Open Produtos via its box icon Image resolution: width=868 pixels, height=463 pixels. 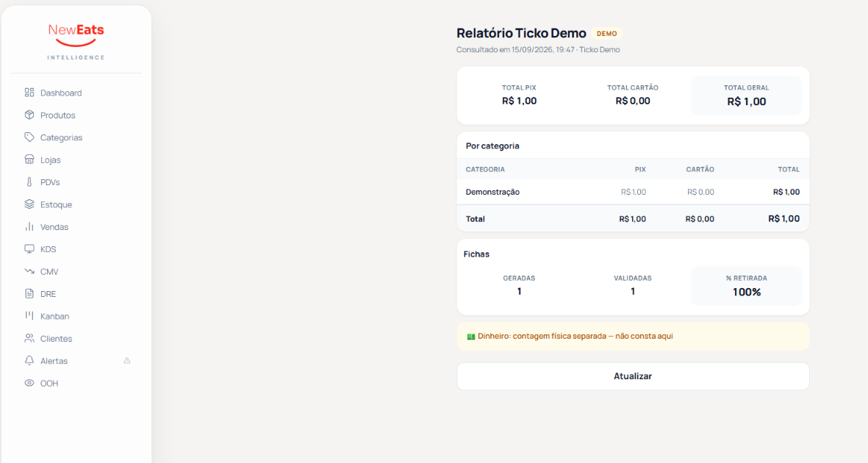tap(29, 115)
